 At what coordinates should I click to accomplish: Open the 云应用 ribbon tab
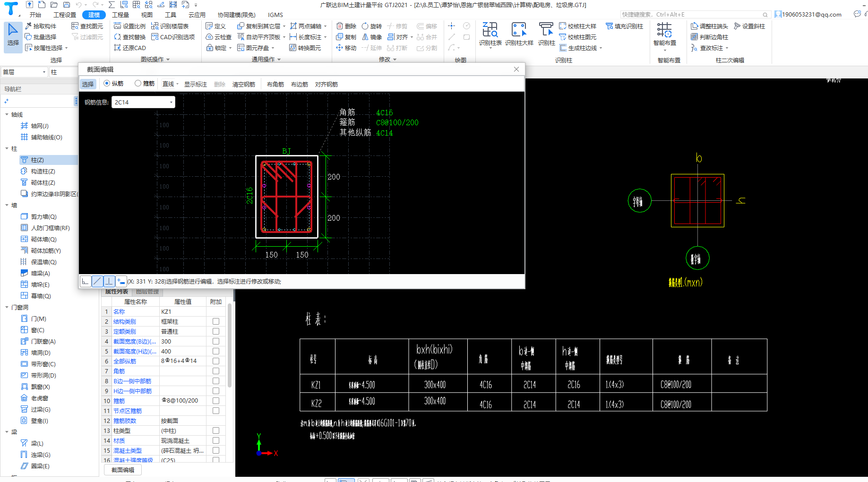(x=197, y=15)
